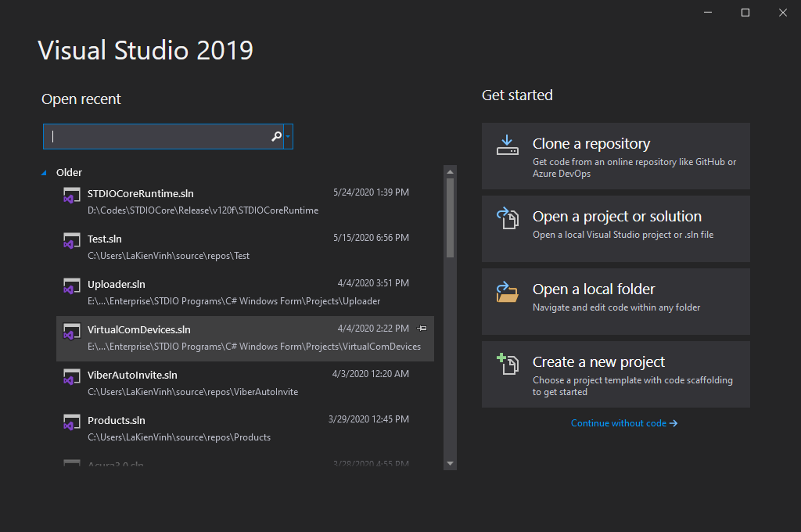
Task: Click the recent list scrollbar down arrow
Action: 450,463
